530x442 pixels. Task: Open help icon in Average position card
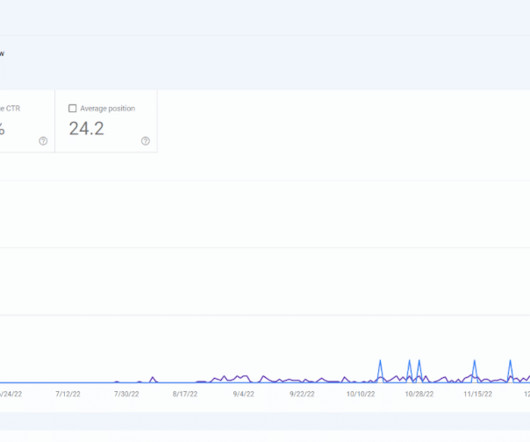click(x=145, y=141)
